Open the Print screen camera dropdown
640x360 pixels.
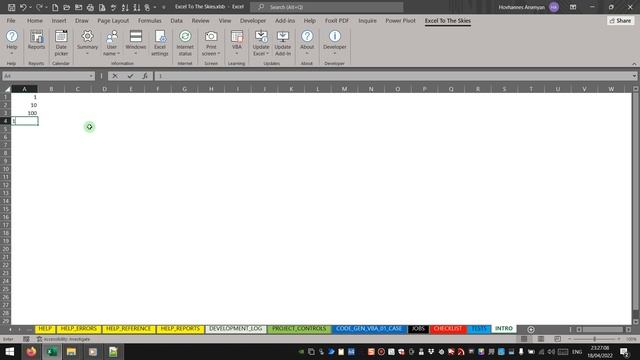click(211, 42)
